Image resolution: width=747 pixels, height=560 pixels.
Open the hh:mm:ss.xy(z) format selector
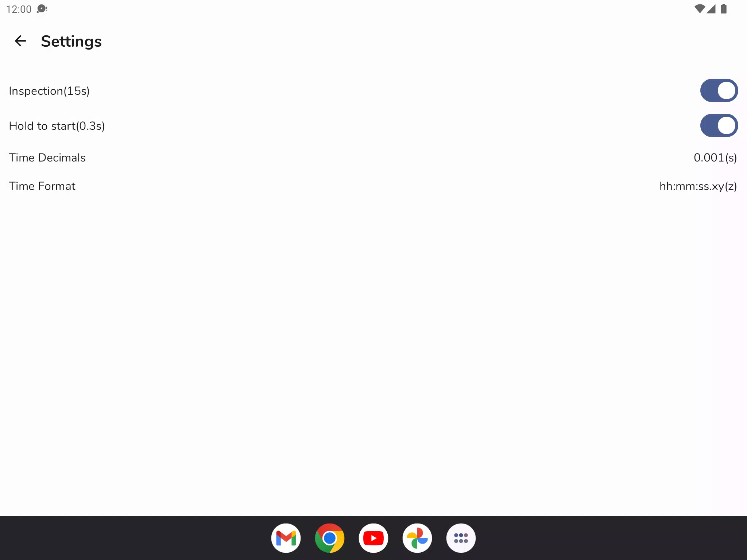click(x=698, y=186)
